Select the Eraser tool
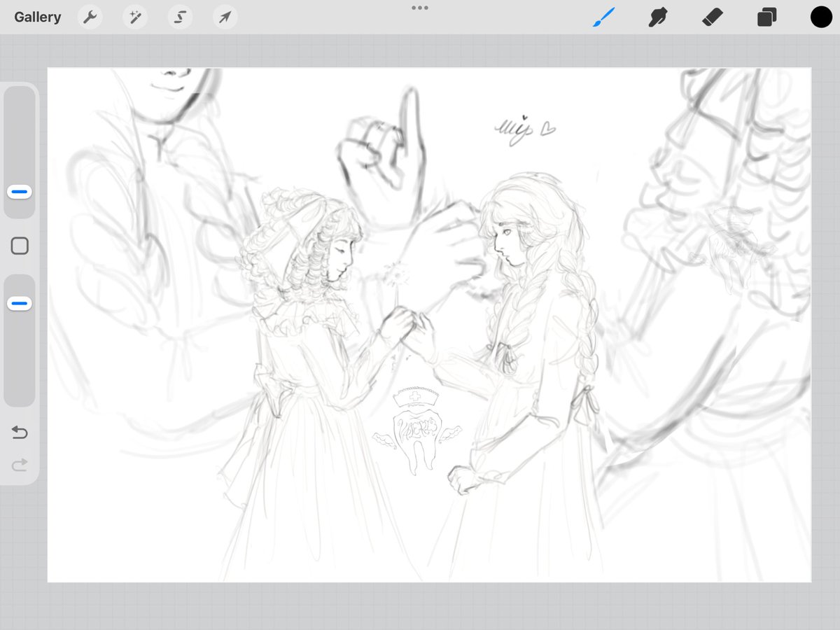 click(x=712, y=17)
